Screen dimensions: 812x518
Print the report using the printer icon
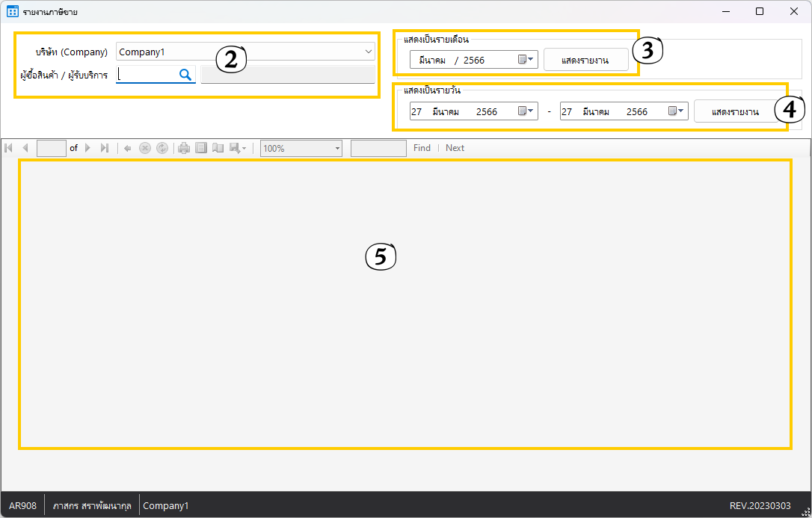[x=184, y=148]
